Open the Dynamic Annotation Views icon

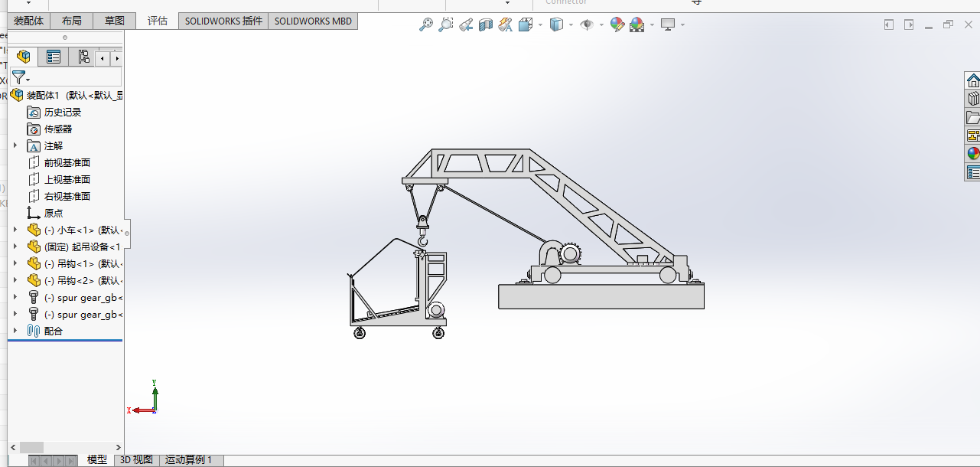click(505, 24)
